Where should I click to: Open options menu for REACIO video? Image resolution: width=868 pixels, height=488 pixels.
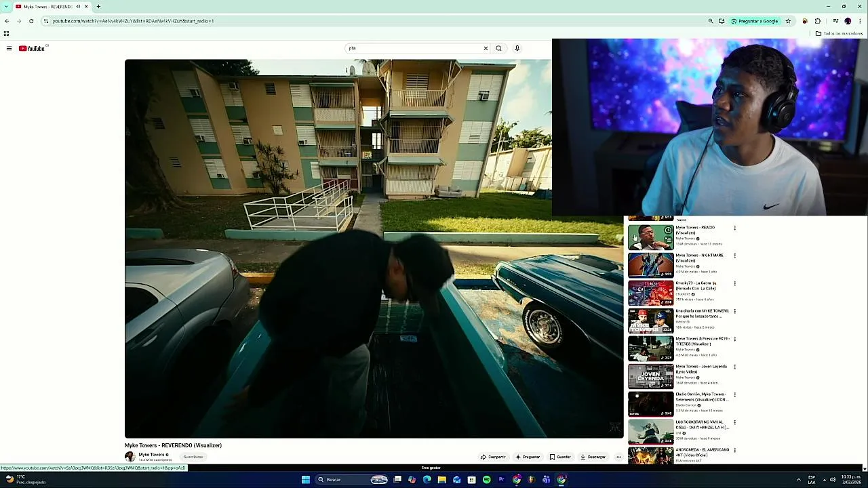[x=734, y=228]
